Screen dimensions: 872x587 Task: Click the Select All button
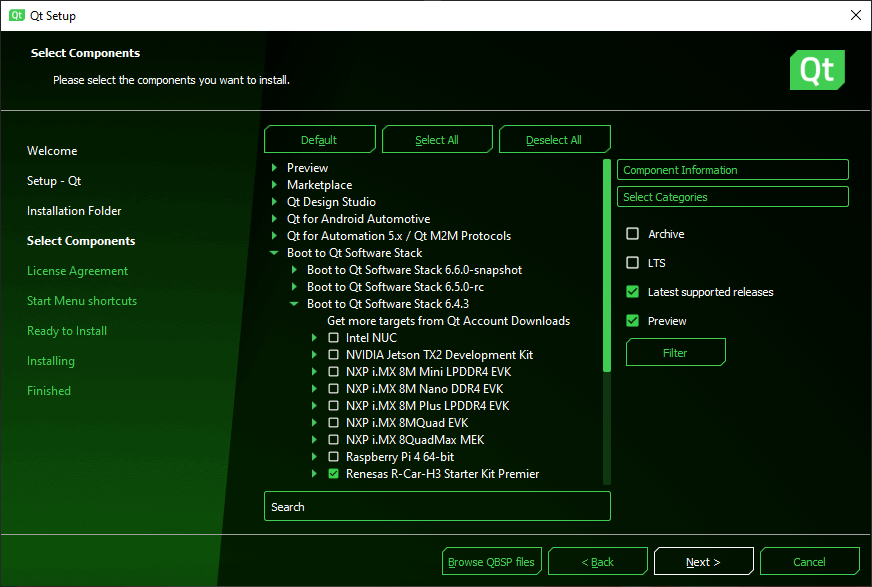pos(437,140)
